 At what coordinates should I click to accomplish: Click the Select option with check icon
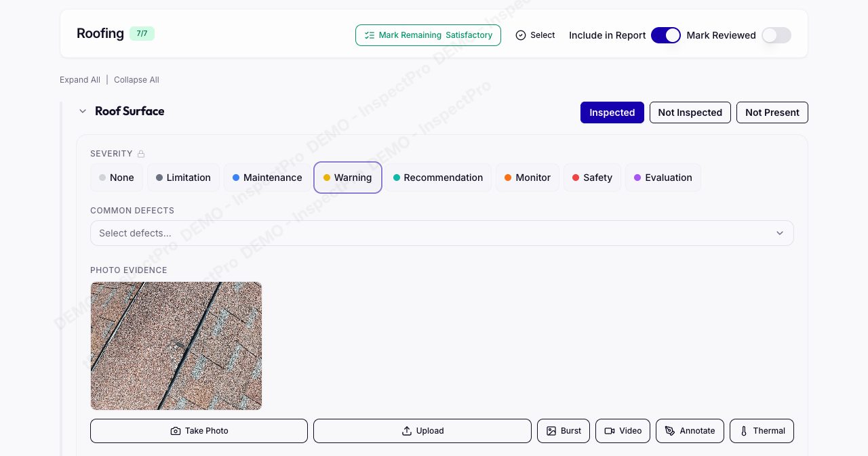pyautogui.click(x=535, y=35)
